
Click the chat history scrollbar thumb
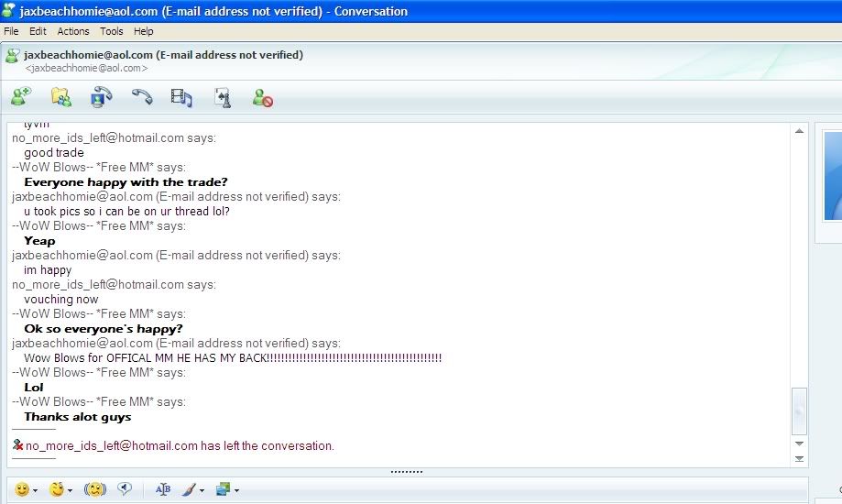click(x=799, y=411)
